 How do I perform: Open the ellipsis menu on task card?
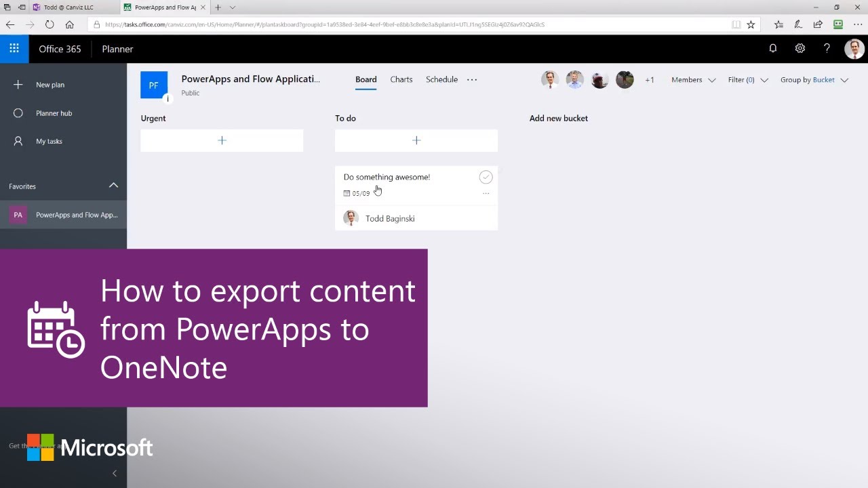click(x=486, y=193)
